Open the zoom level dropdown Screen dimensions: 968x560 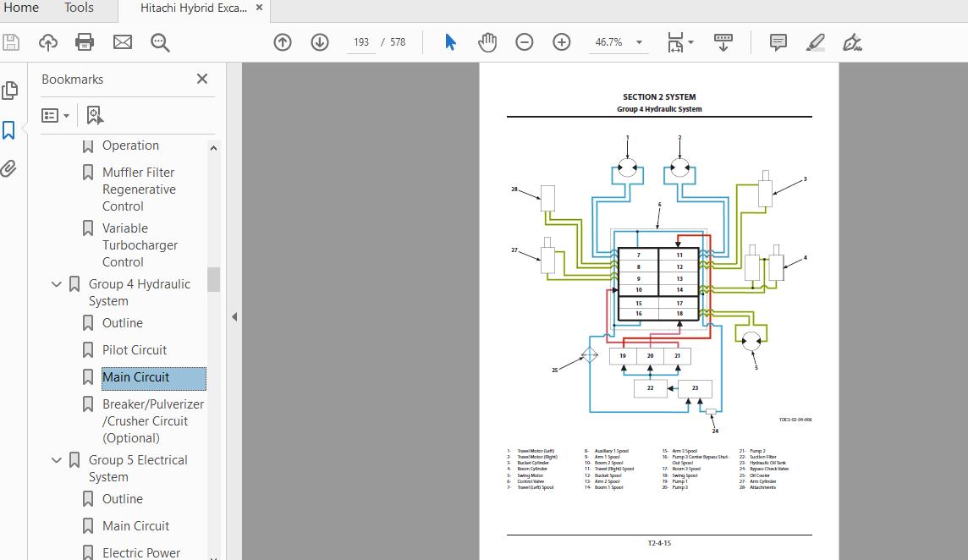click(x=639, y=42)
